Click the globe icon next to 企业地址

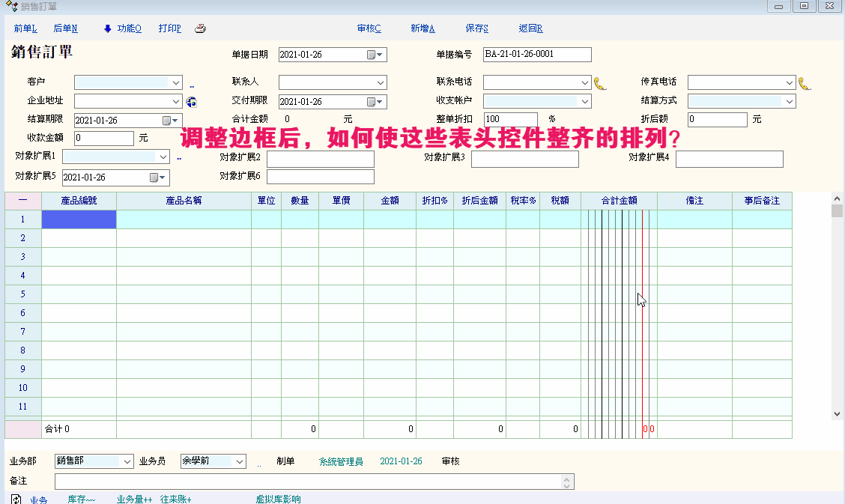pos(192,101)
